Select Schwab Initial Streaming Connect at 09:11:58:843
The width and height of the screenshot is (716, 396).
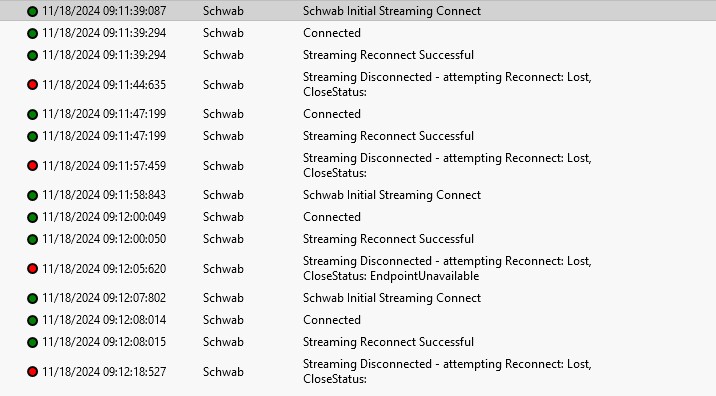tap(392, 195)
